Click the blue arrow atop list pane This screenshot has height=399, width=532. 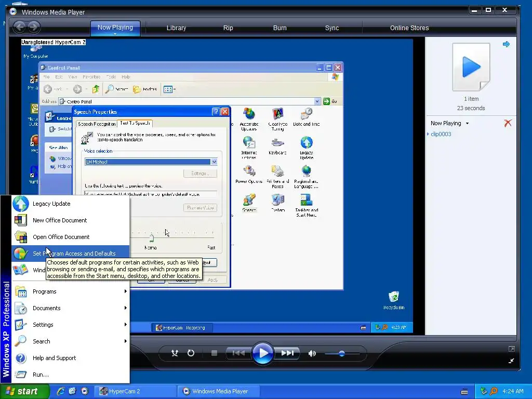tap(506, 44)
